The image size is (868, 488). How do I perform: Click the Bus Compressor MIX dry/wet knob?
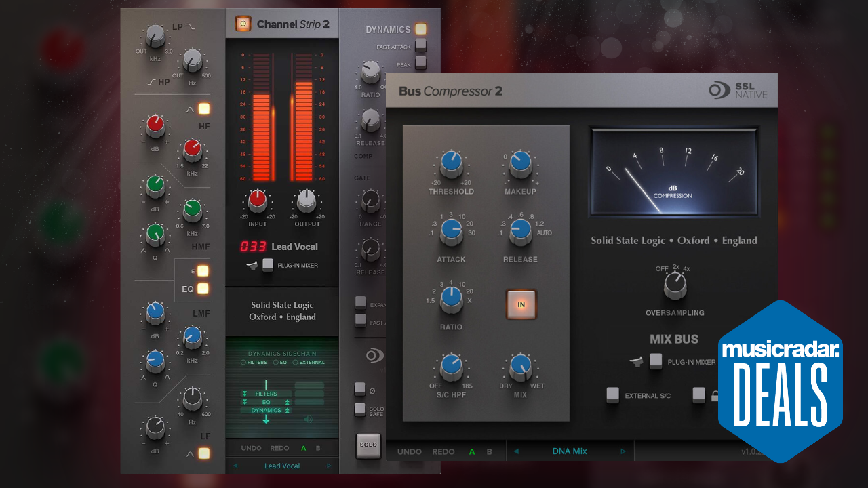520,367
